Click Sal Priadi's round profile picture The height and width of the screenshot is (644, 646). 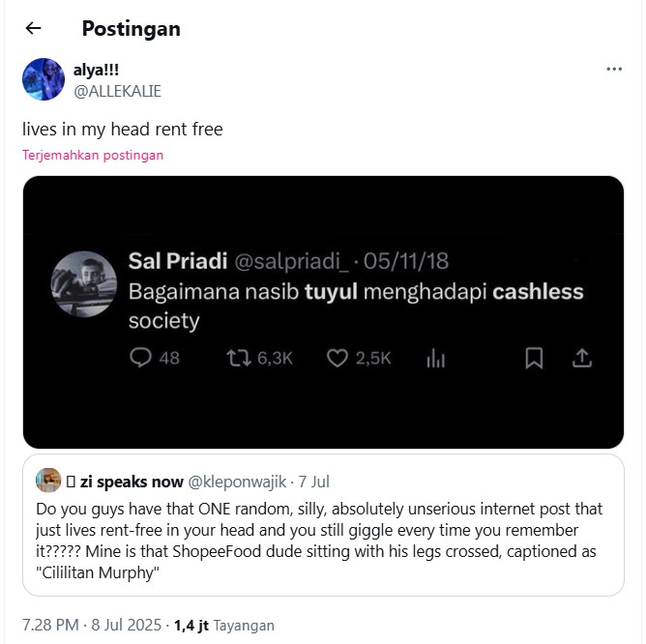point(83,284)
